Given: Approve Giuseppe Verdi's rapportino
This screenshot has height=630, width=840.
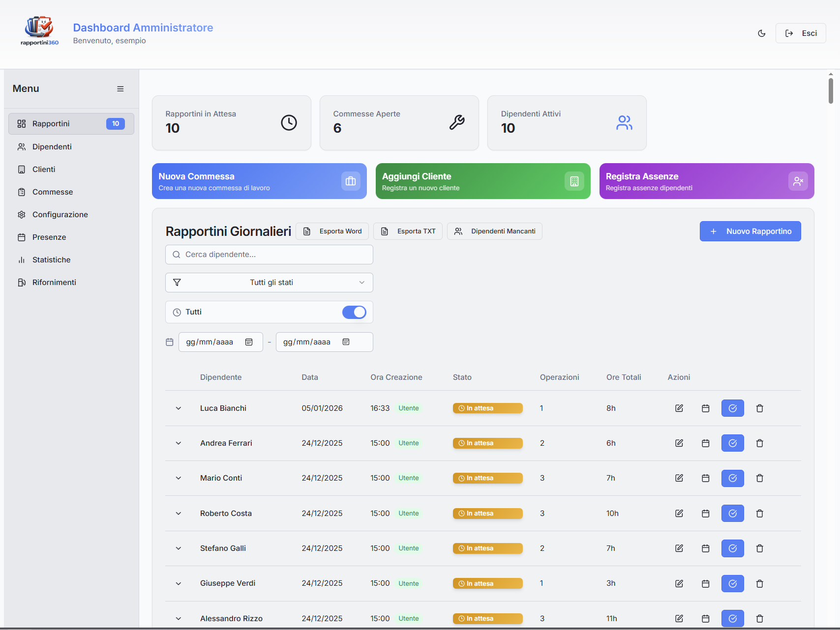Looking at the screenshot, I should click(x=733, y=584).
